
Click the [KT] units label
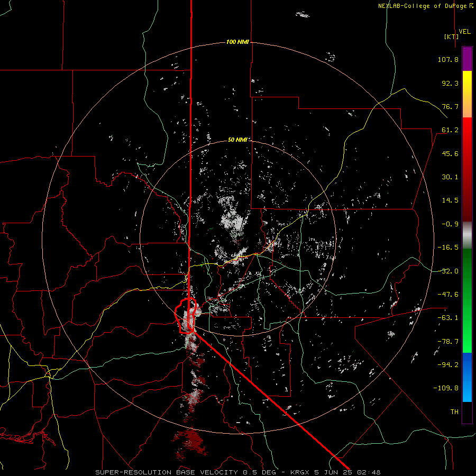click(452, 36)
